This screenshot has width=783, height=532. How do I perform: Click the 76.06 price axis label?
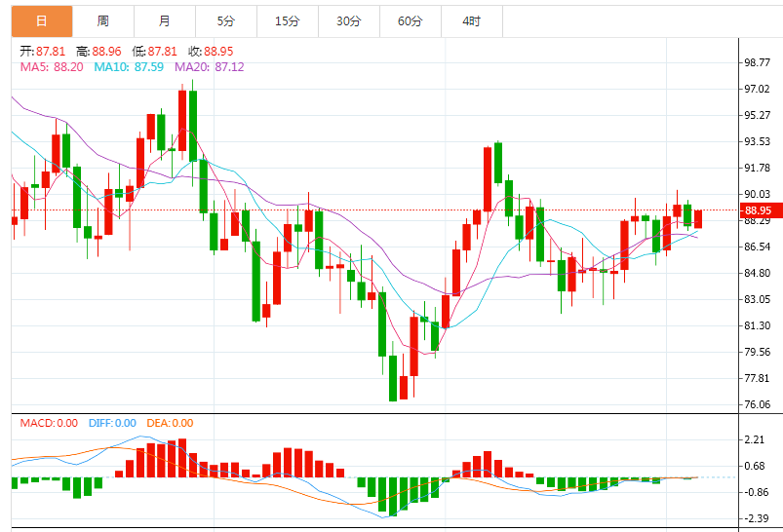point(757,404)
